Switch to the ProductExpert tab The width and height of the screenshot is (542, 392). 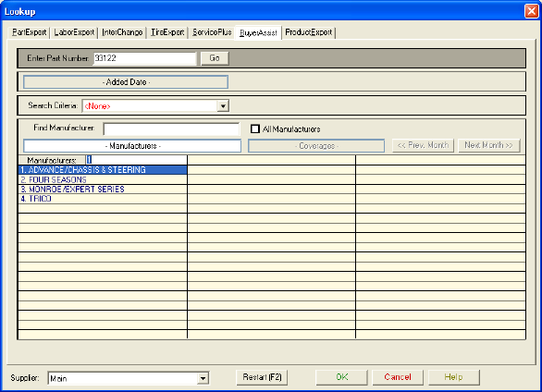click(x=308, y=32)
